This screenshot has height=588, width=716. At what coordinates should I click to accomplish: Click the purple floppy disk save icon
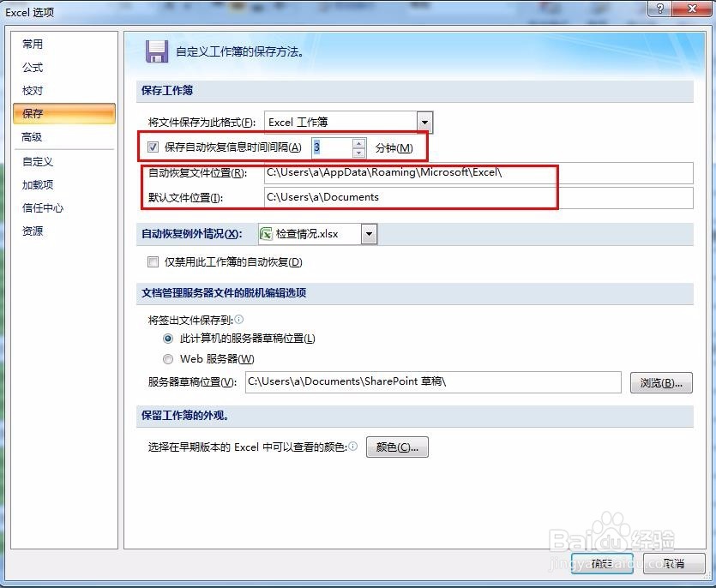[x=157, y=51]
